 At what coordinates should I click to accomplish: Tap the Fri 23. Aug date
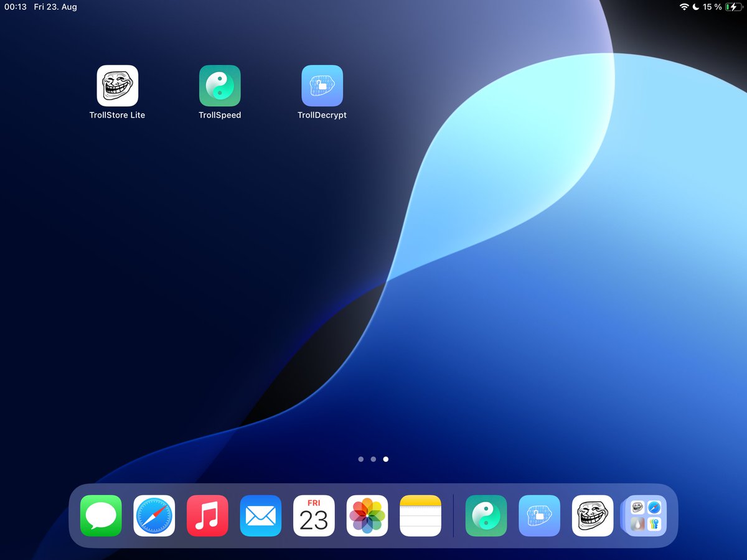click(x=55, y=7)
